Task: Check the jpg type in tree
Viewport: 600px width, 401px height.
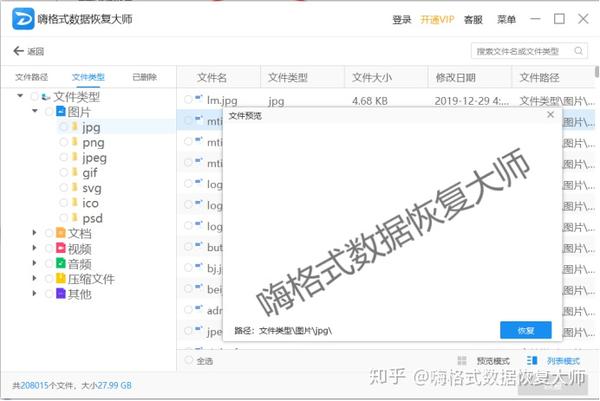Action: click(64, 127)
